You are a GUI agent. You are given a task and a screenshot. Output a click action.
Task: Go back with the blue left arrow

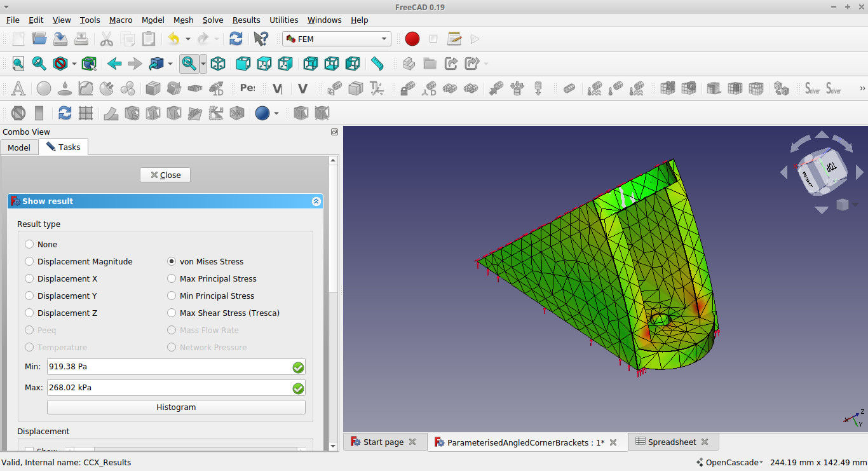[x=114, y=64]
